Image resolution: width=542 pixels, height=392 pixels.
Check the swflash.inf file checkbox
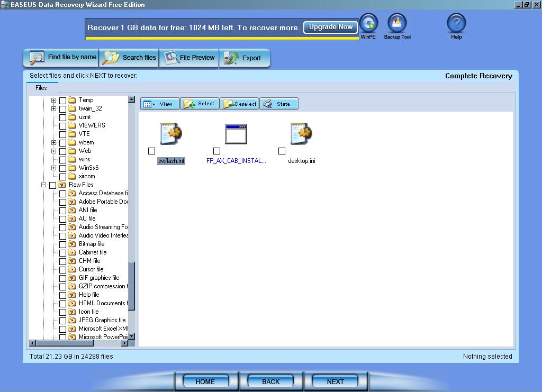coord(151,151)
